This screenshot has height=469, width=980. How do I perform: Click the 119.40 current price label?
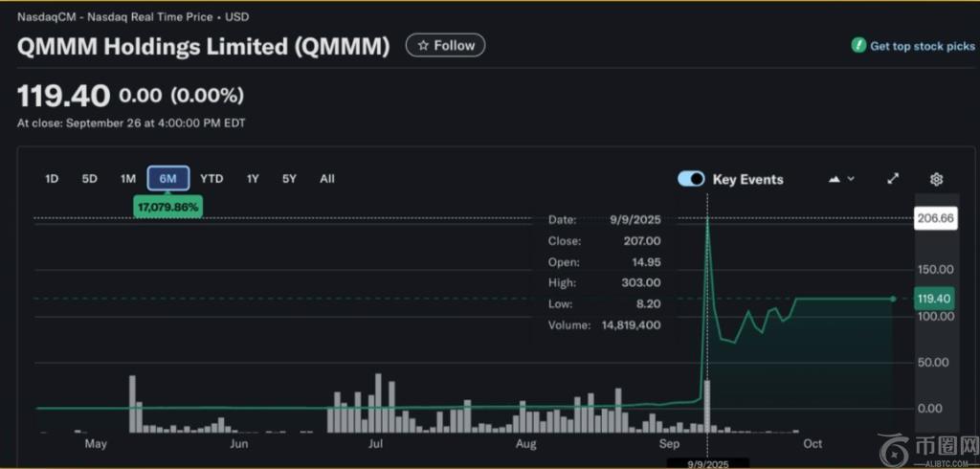point(933,298)
